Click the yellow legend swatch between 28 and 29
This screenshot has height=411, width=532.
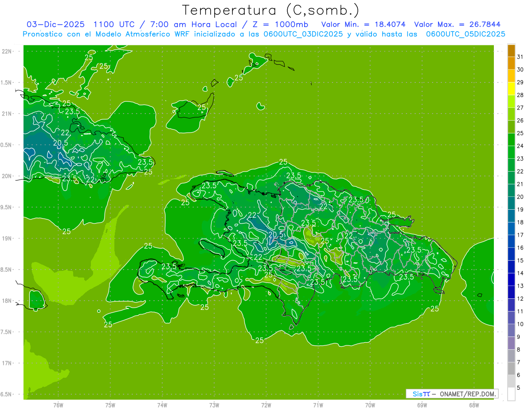[511, 89]
